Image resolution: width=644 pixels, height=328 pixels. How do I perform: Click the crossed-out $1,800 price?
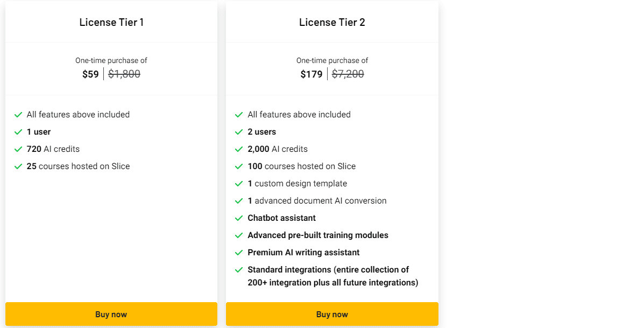tap(124, 74)
